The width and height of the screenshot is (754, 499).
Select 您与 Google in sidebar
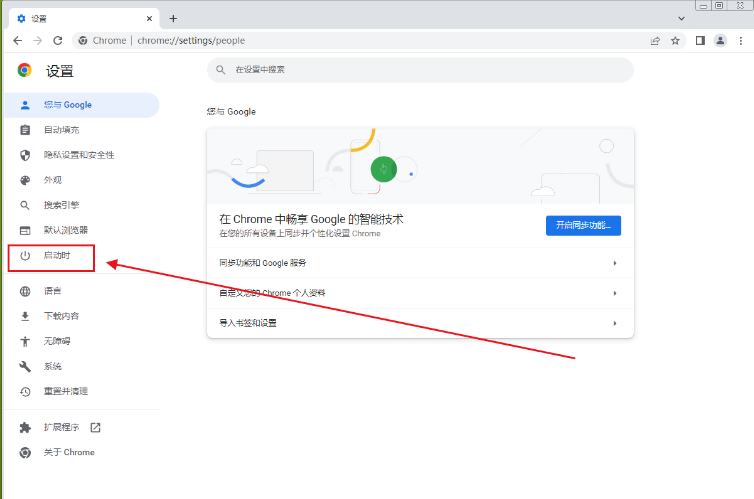pos(82,105)
